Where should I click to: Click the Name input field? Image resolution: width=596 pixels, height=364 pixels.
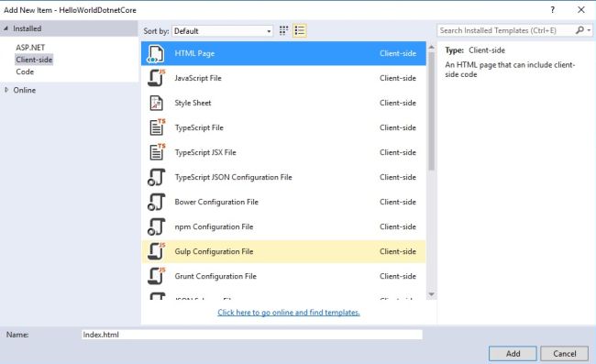(251, 335)
